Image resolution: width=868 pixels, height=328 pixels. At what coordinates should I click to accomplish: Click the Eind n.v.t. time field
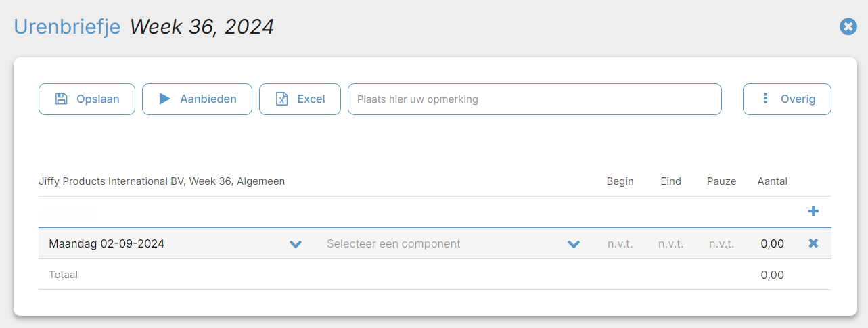coord(670,244)
